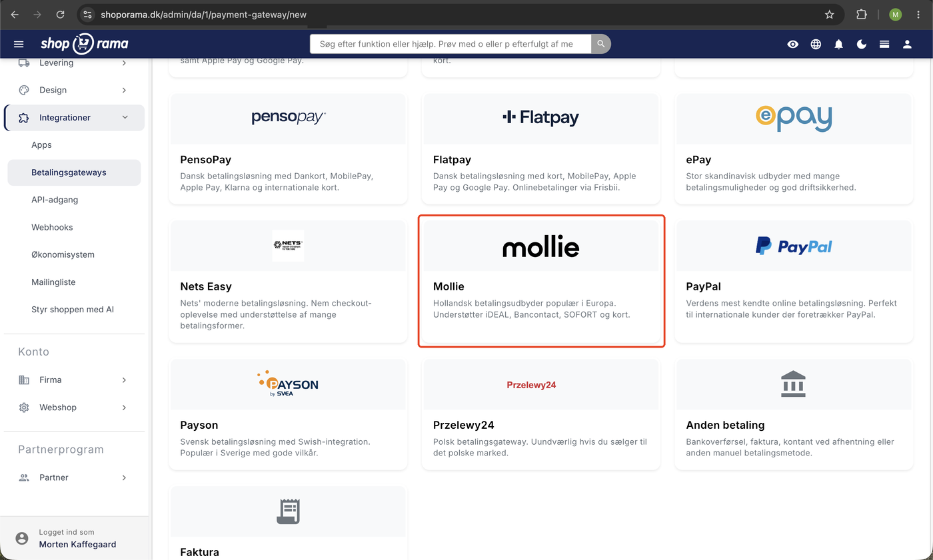Screen dimensions: 933x560
Task: Collapse the Integrationer menu chevron
Action: [x=125, y=118]
